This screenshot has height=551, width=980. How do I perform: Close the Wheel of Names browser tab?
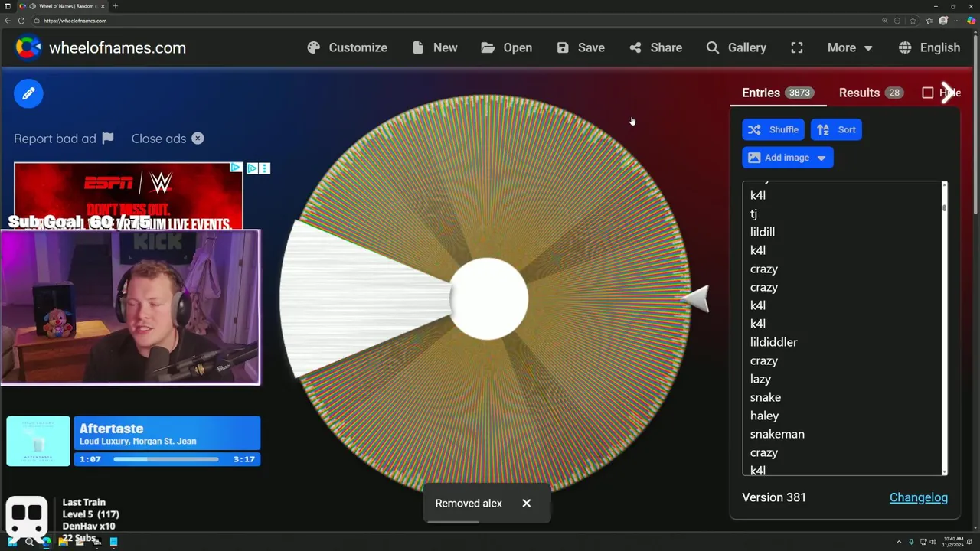tap(103, 6)
